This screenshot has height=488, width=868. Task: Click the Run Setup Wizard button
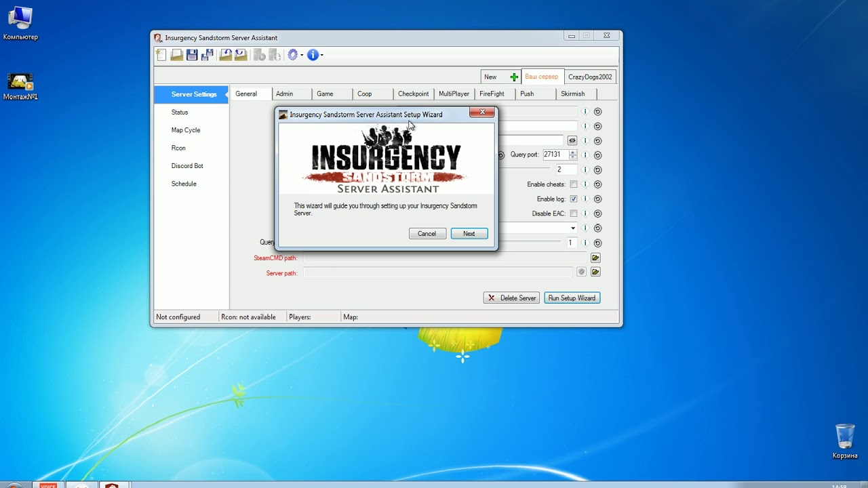(x=572, y=298)
